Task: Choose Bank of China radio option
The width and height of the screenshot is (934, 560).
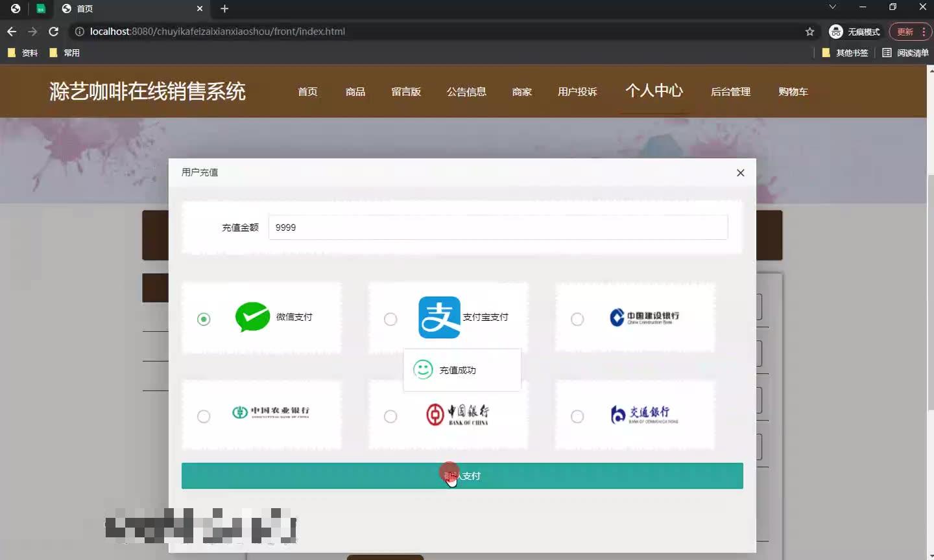Action: [x=390, y=416]
